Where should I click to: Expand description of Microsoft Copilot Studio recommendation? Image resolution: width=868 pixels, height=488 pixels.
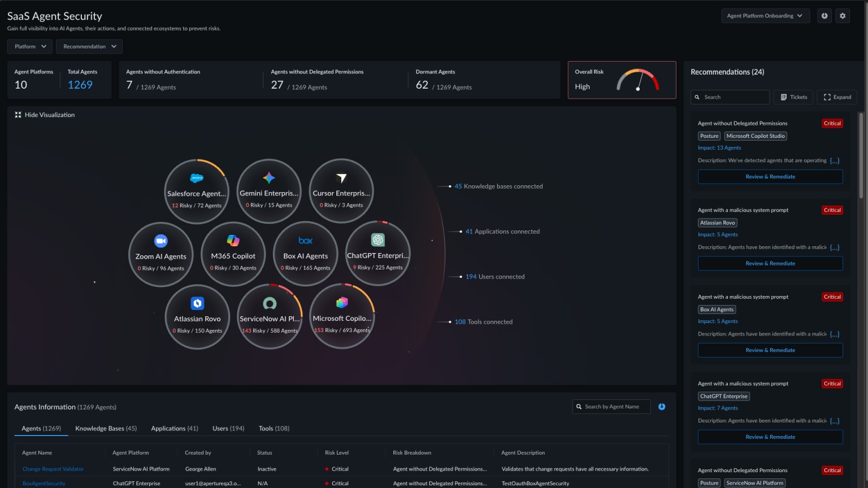coord(835,161)
